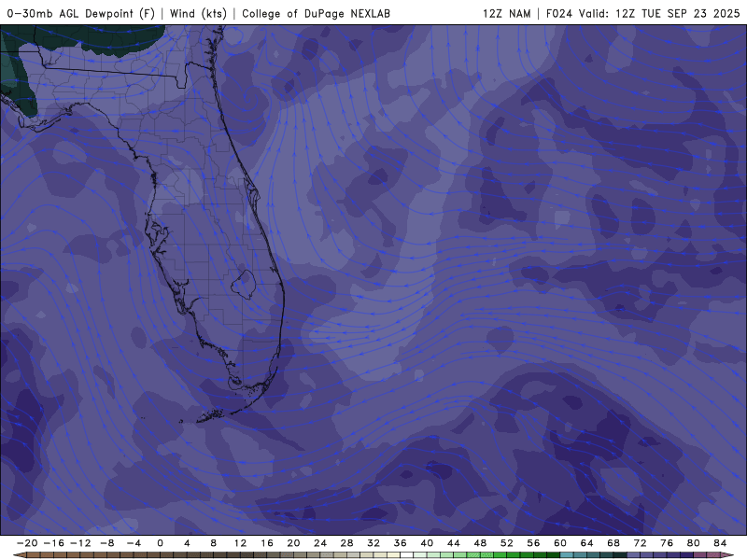Click the left arrow cap of the color bar
Viewport: 747px width, 560px height.
point(20,555)
